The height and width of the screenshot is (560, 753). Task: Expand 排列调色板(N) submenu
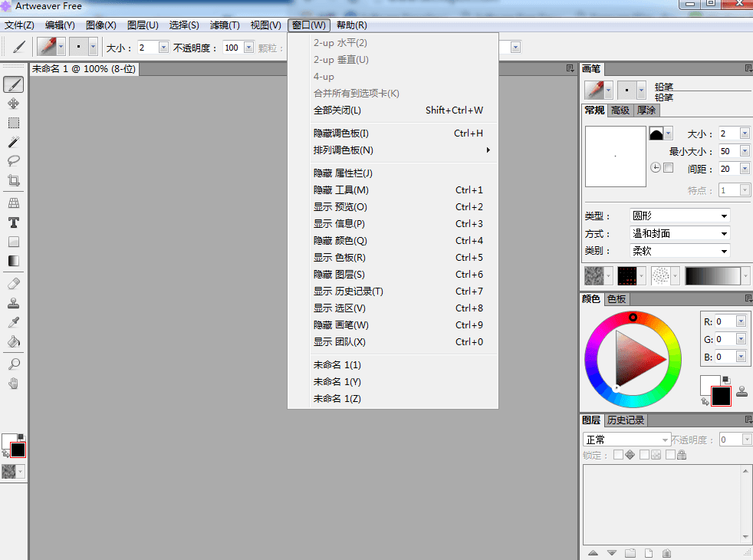pyautogui.click(x=393, y=150)
